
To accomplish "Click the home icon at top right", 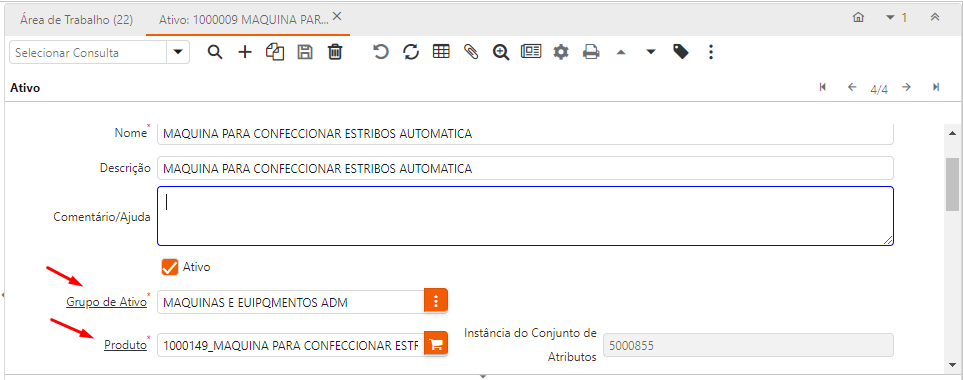I will 859,18.
